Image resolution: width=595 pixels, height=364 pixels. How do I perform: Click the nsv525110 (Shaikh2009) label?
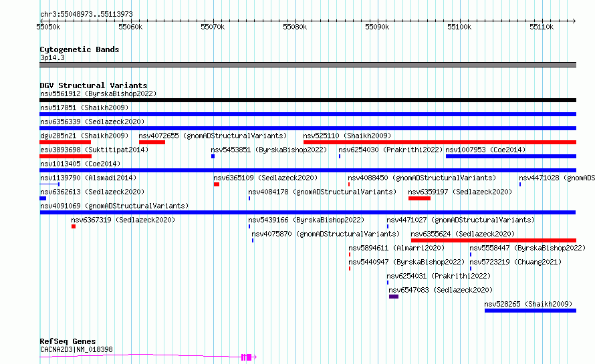click(347, 136)
